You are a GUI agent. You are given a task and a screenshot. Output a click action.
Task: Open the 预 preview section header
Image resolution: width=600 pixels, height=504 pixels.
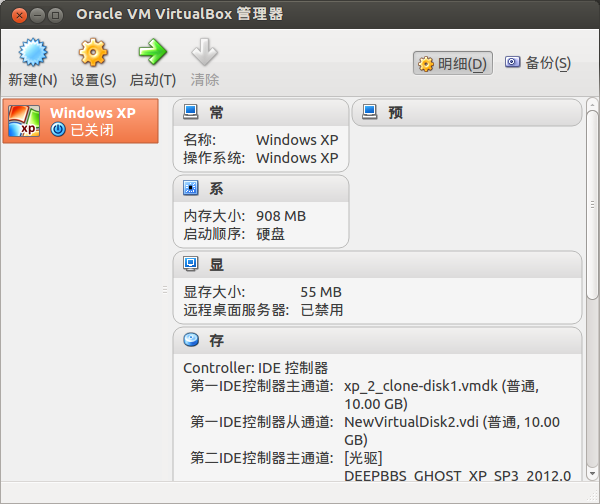point(467,113)
